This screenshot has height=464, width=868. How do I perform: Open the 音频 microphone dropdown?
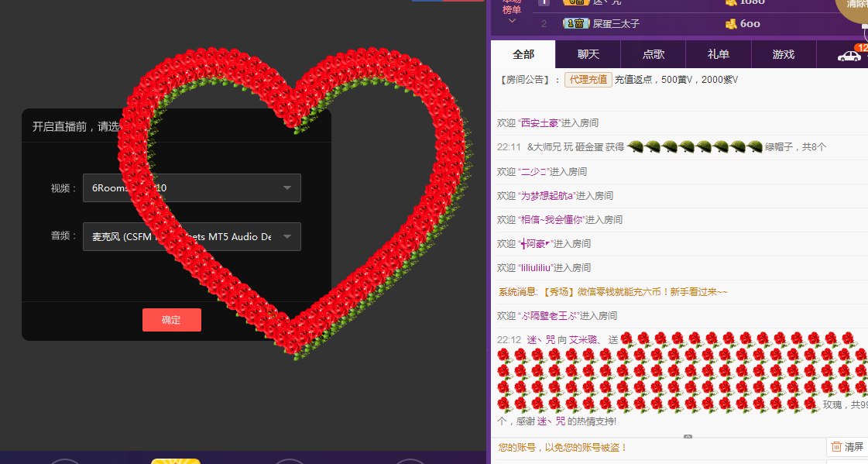pyautogui.click(x=192, y=236)
